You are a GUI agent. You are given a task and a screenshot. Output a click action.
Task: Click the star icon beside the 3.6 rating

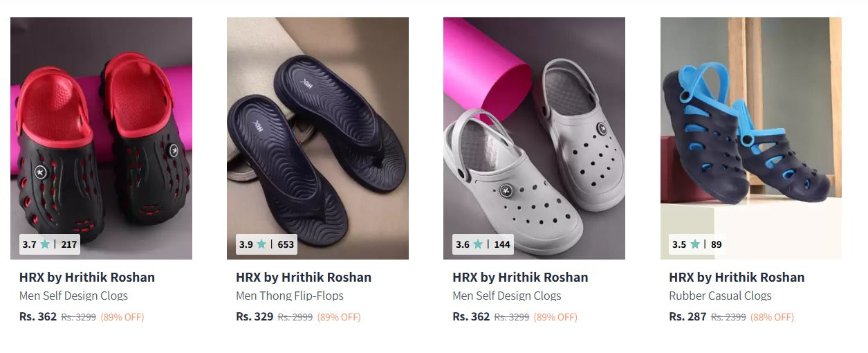[x=478, y=244]
